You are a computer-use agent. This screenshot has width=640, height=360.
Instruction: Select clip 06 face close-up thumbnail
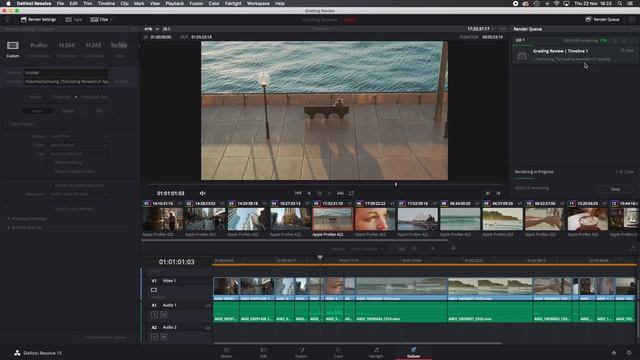(375, 219)
